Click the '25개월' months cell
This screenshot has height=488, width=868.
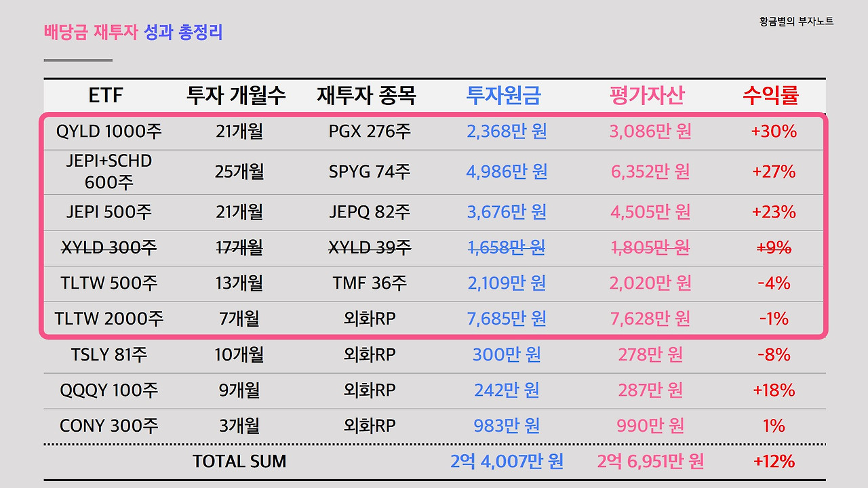tap(239, 171)
